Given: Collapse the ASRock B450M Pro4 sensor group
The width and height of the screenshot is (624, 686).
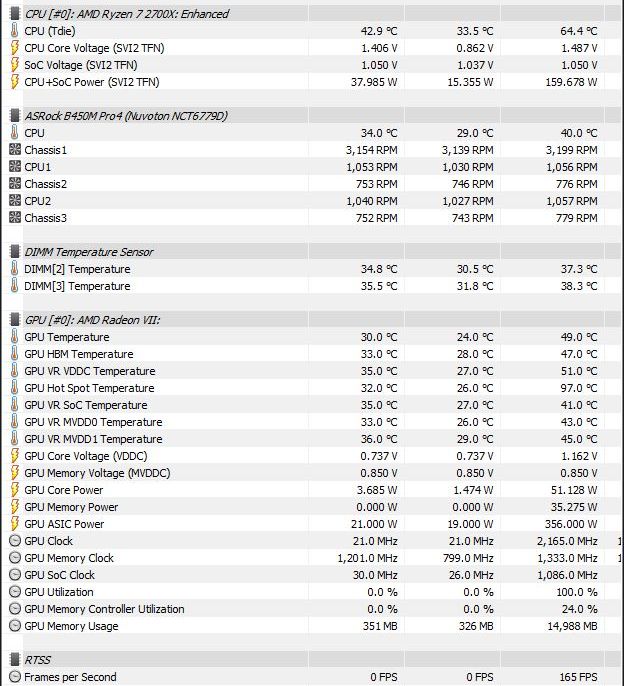Looking at the screenshot, I should pyautogui.click(x=15, y=116).
